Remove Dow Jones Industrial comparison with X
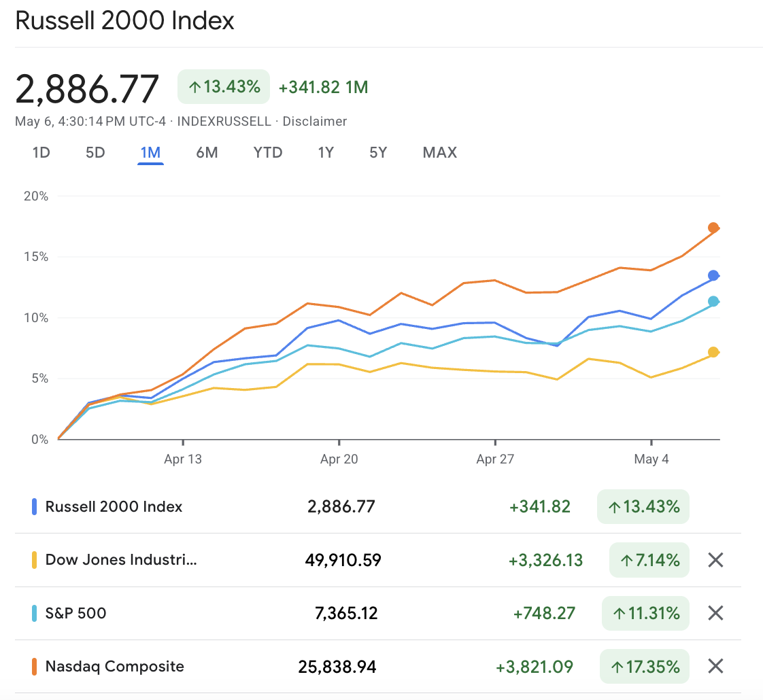 pyautogui.click(x=715, y=560)
